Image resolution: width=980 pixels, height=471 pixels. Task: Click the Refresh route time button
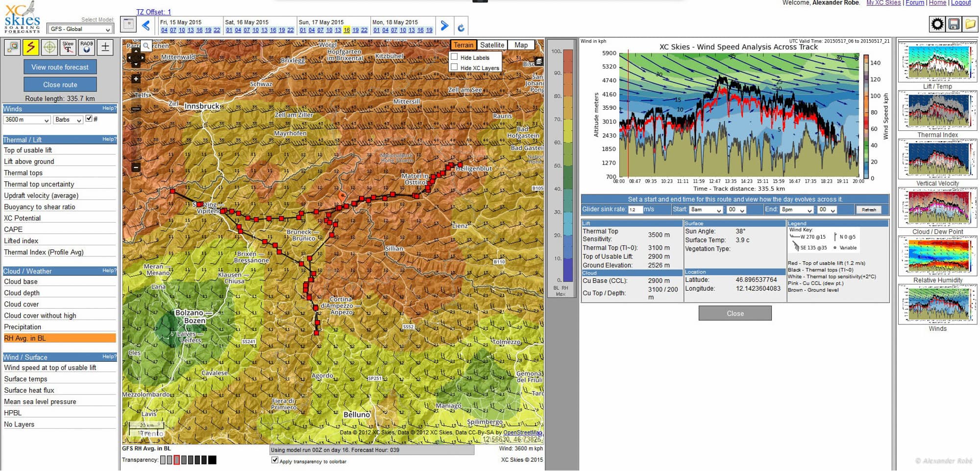tap(869, 210)
